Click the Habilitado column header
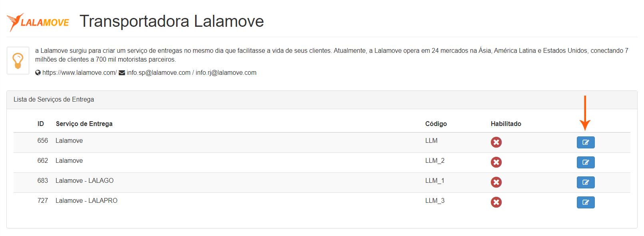The width and height of the screenshot is (644, 236). tap(506, 124)
